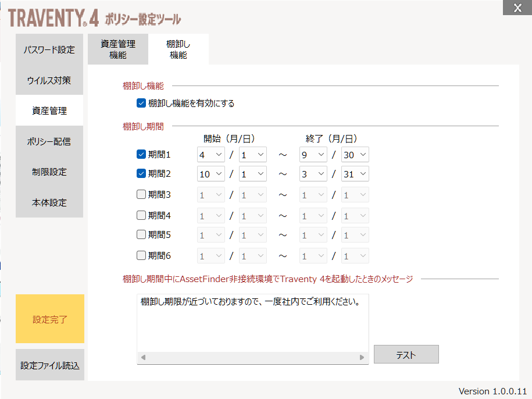
Task: Select 資産管理 in the sidebar
Action: [49, 111]
